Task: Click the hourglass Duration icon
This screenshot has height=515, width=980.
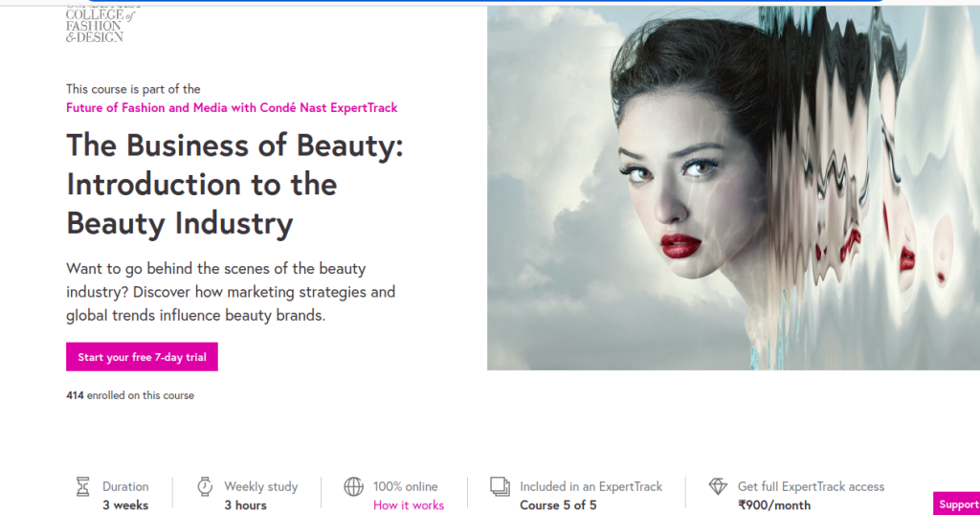Action: 82,486
